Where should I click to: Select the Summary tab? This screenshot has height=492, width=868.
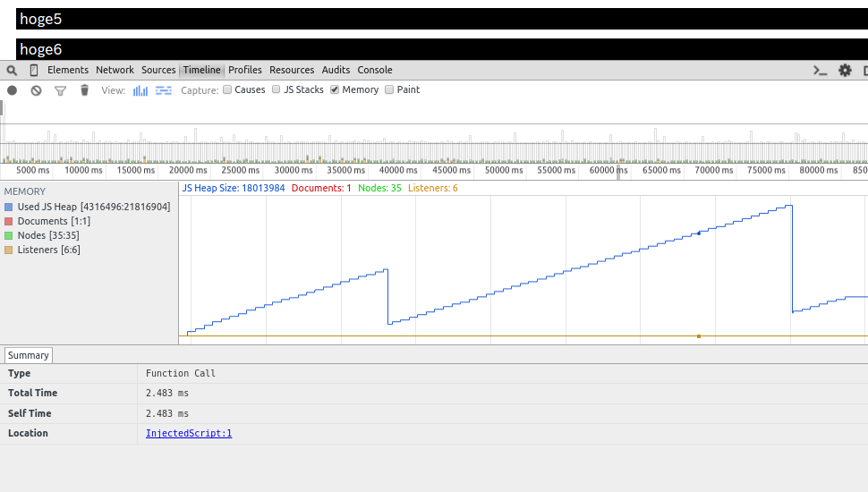pos(29,355)
